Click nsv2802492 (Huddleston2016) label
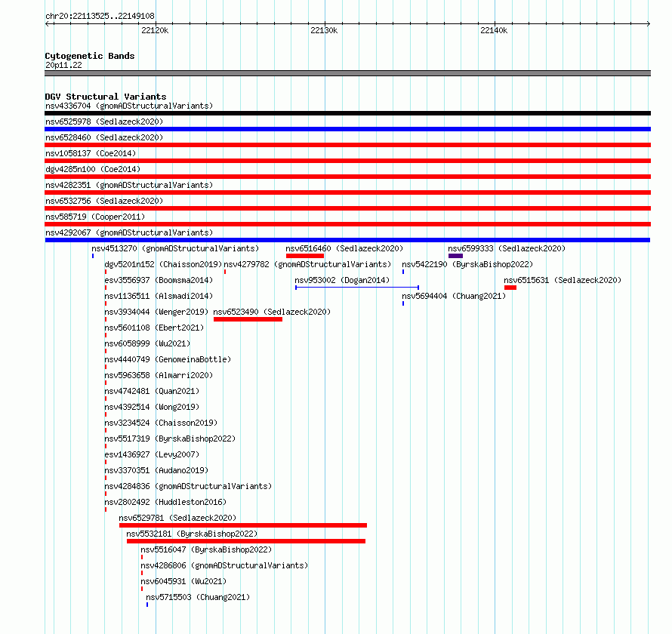The image size is (672, 634). (x=165, y=502)
